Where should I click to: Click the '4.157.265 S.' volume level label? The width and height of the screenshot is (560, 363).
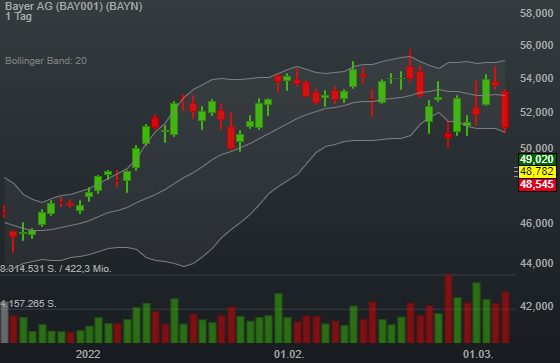tap(28, 304)
